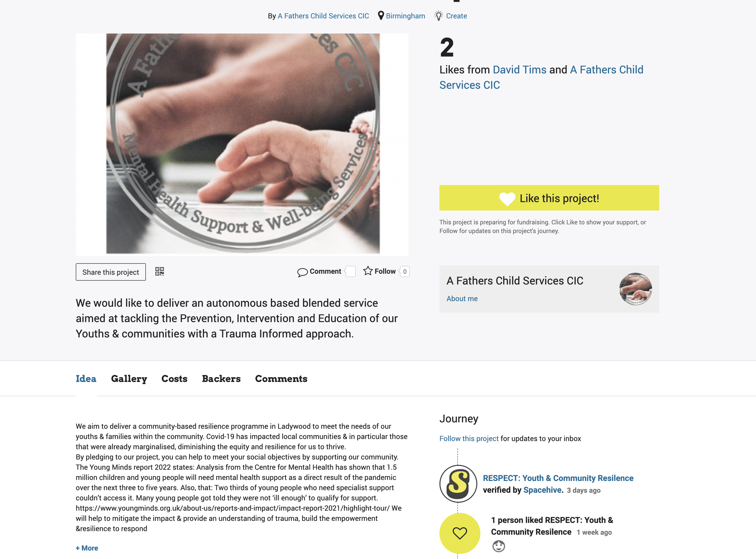Click the Share this project button
The image size is (756, 559).
pyautogui.click(x=111, y=272)
